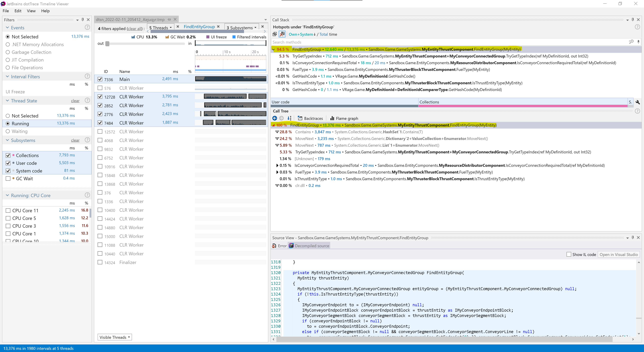Check the GC Wait subsystem checkbox
Image resolution: width=644 pixels, height=352 pixels.
[8, 178]
